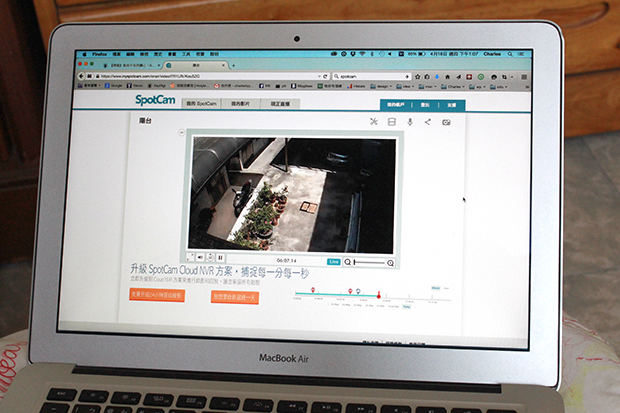Screen dimensions: 620x413
Task: Open the first SpotCam navigation tab
Action: pos(201,103)
